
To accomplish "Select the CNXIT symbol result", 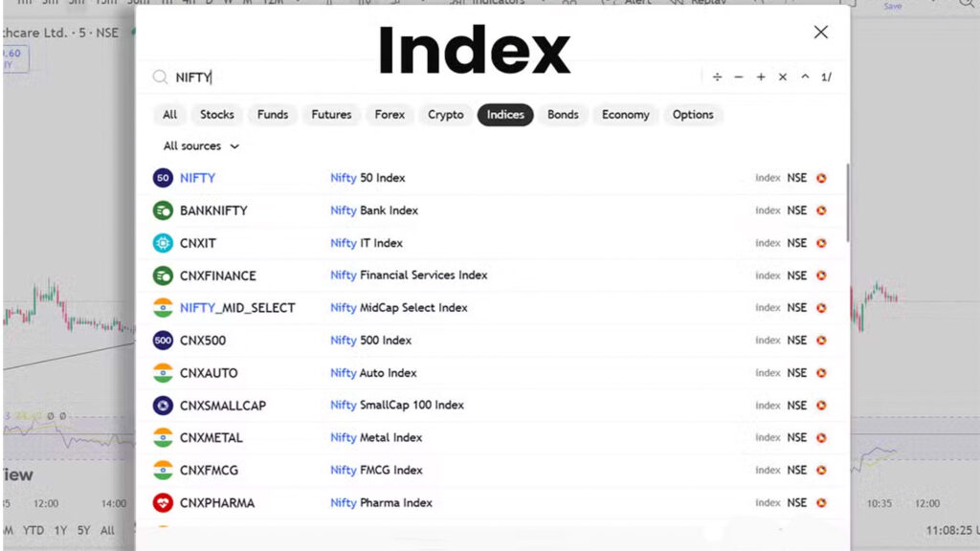I will click(197, 243).
